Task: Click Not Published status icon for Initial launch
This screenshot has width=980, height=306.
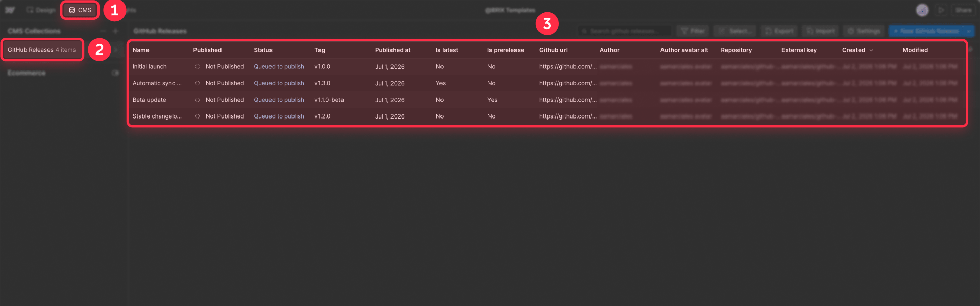Action: coord(197,67)
